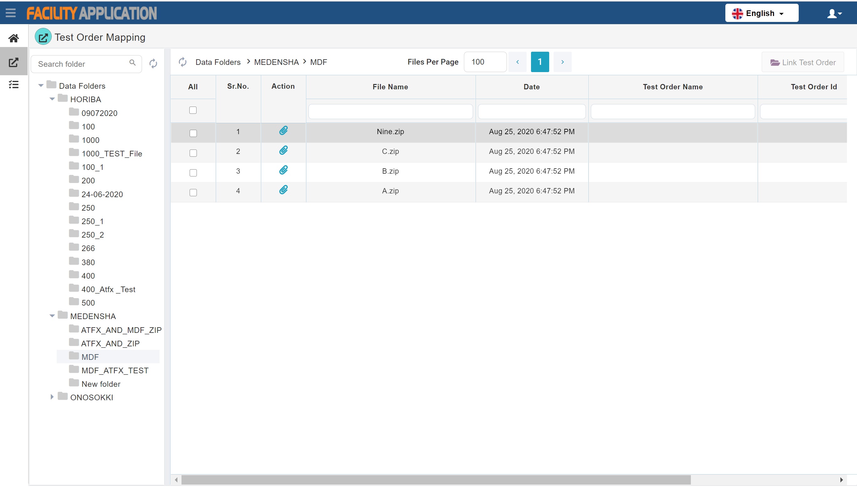Click attachment icon for Nine.zip
The height and width of the screenshot is (504, 857).
(283, 131)
